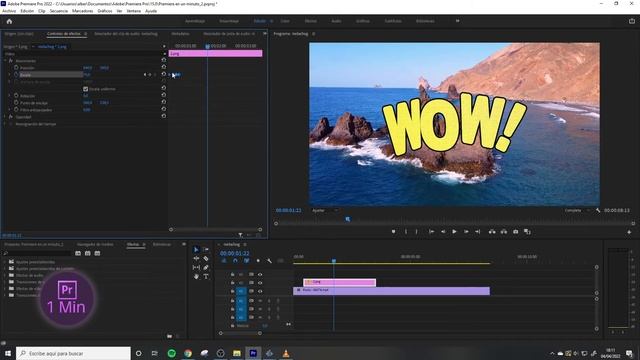Click the timeline zoom scroll bar

pyautogui.click(x=240, y=333)
